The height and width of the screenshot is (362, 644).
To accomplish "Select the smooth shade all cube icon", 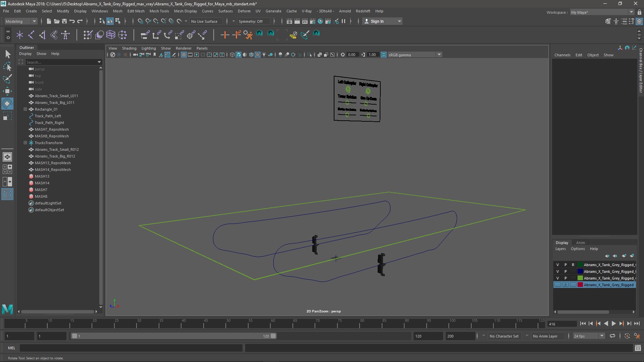I will [x=238, y=55].
